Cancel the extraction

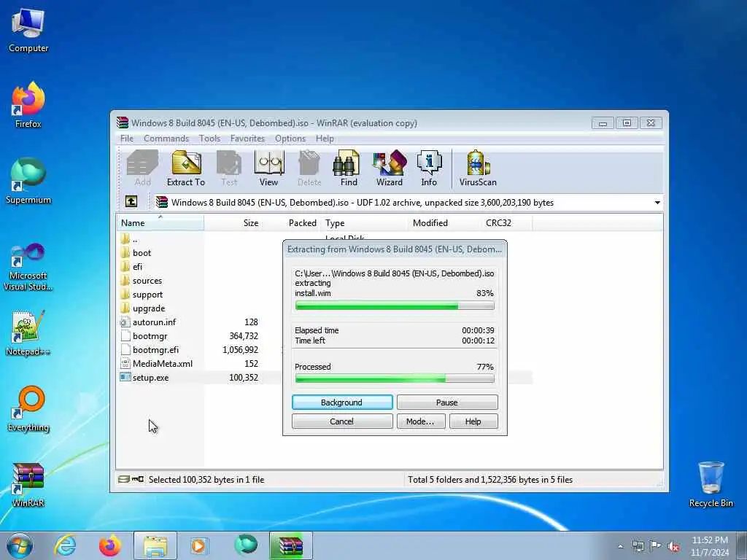(x=342, y=421)
